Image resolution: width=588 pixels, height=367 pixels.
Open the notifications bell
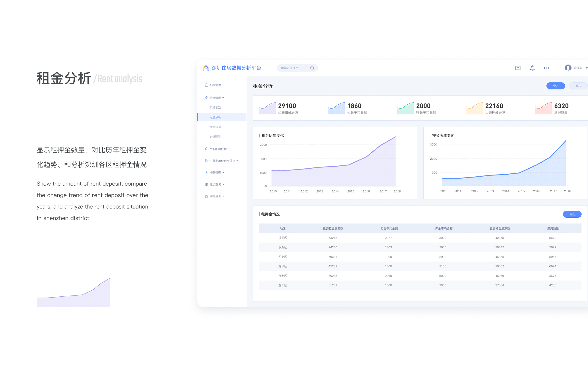tap(532, 68)
